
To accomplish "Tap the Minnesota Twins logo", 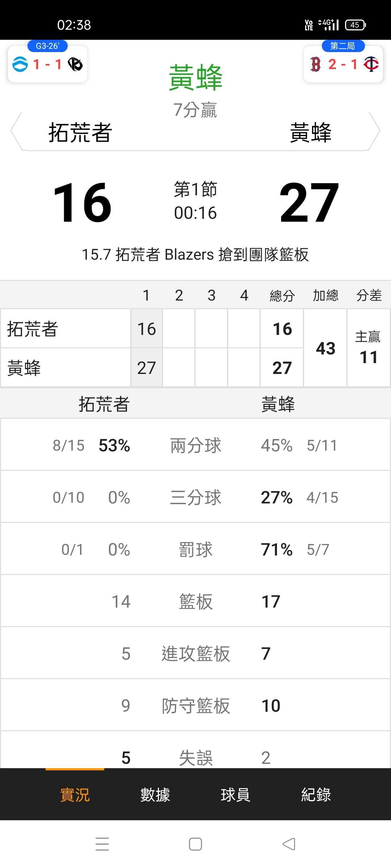I will click(x=371, y=64).
